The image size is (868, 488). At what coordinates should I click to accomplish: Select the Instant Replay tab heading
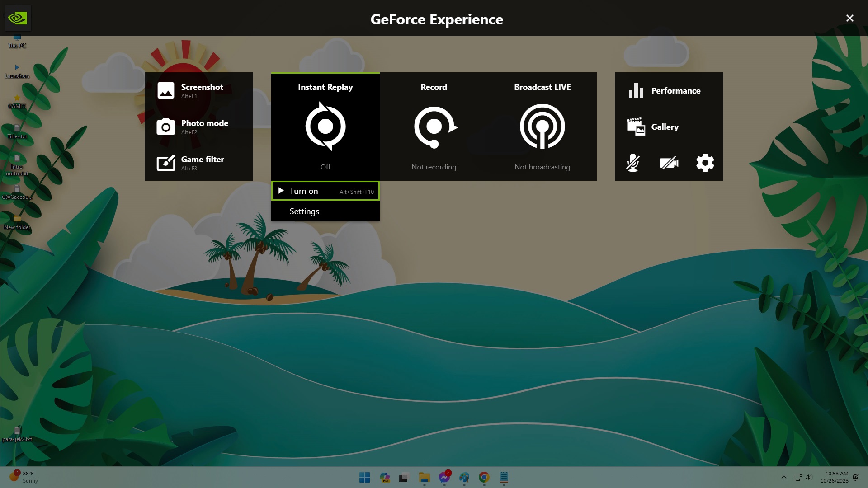coord(325,87)
